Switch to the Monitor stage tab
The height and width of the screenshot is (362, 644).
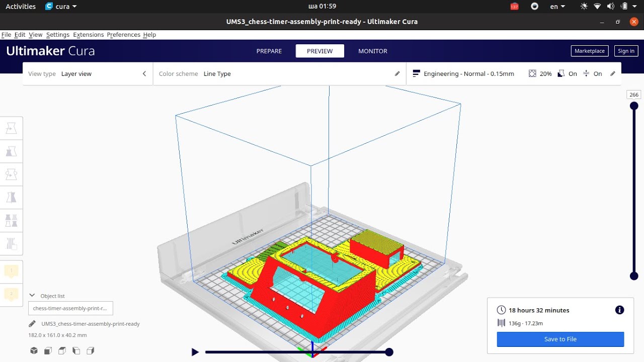click(373, 51)
